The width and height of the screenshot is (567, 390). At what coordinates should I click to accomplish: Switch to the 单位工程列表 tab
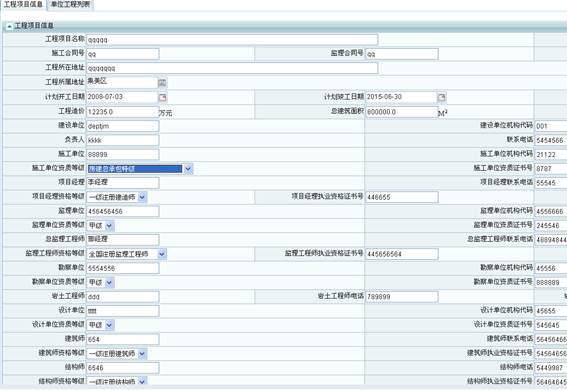pos(71,5)
